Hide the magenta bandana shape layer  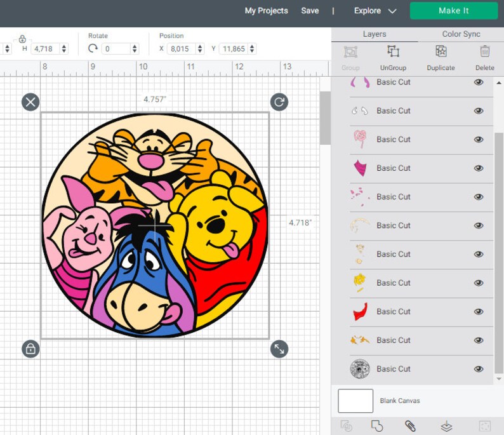[x=479, y=168]
